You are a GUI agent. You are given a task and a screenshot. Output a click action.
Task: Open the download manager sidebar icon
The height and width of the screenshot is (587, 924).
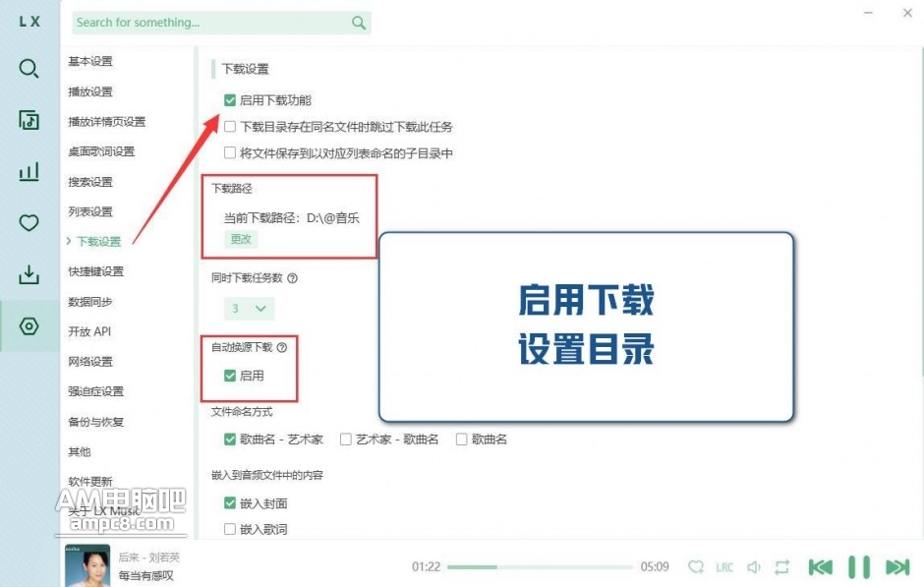29,274
